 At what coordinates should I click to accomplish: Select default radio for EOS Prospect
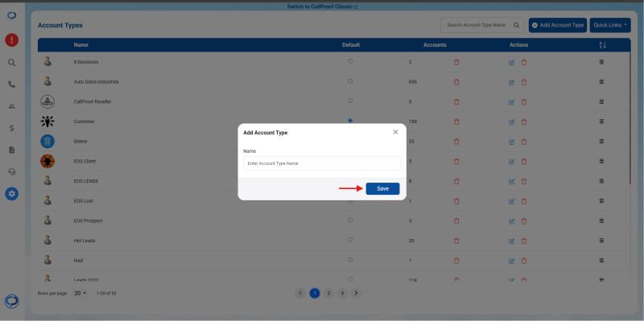click(350, 220)
